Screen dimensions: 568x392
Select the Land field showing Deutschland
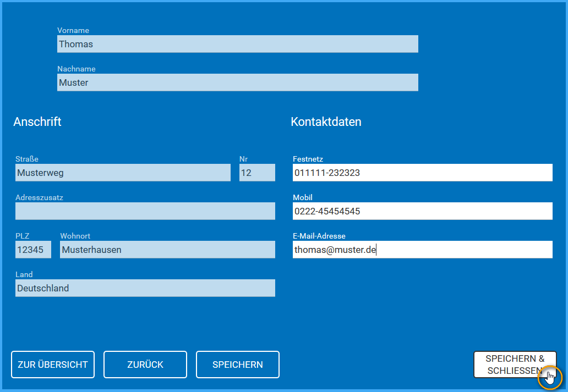145,288
